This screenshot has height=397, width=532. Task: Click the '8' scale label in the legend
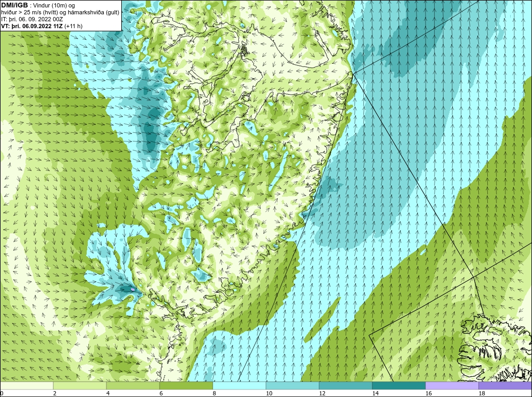(x=214, y=393)
